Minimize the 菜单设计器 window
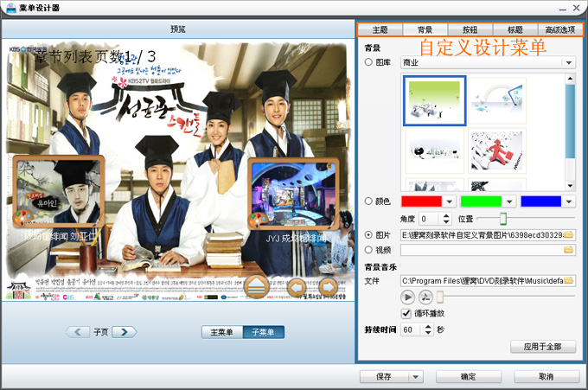588x390 pixels. pyautogui.click(x=562, y=9)
